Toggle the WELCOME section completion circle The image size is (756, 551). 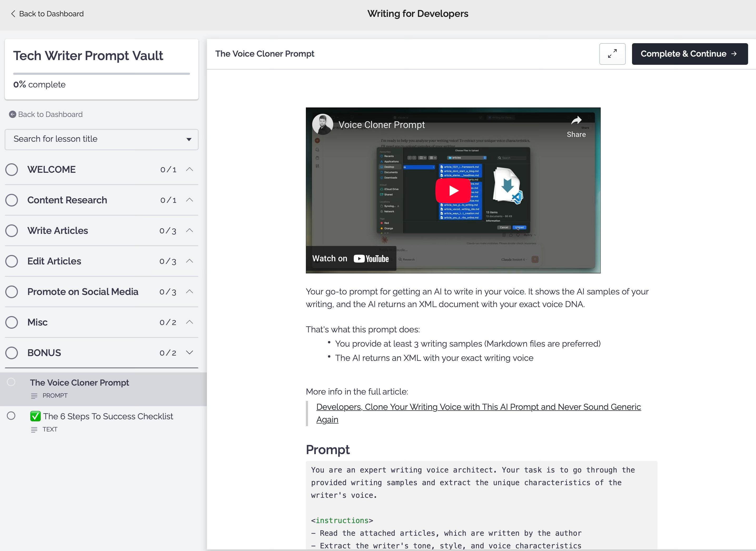coord(12,169)
